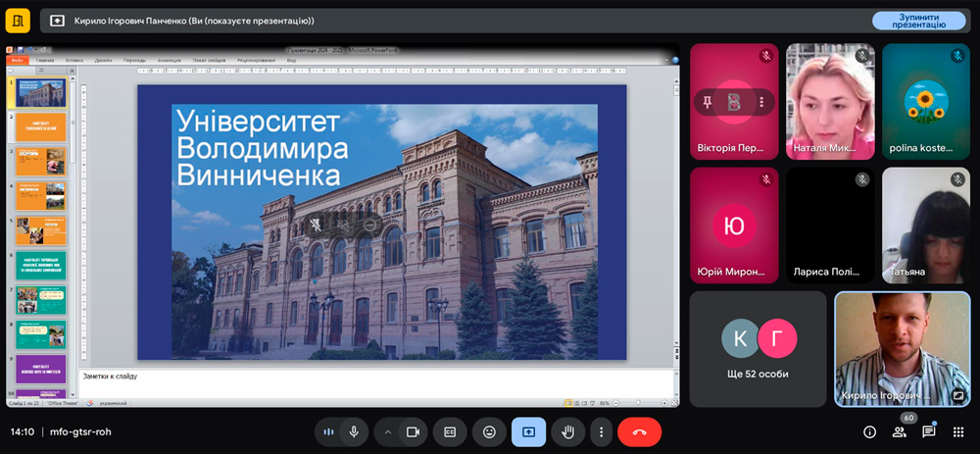Click muted mic icon on Татьяна tile
The height and width of the screenshot is (454, 980).
coord(958,180)
